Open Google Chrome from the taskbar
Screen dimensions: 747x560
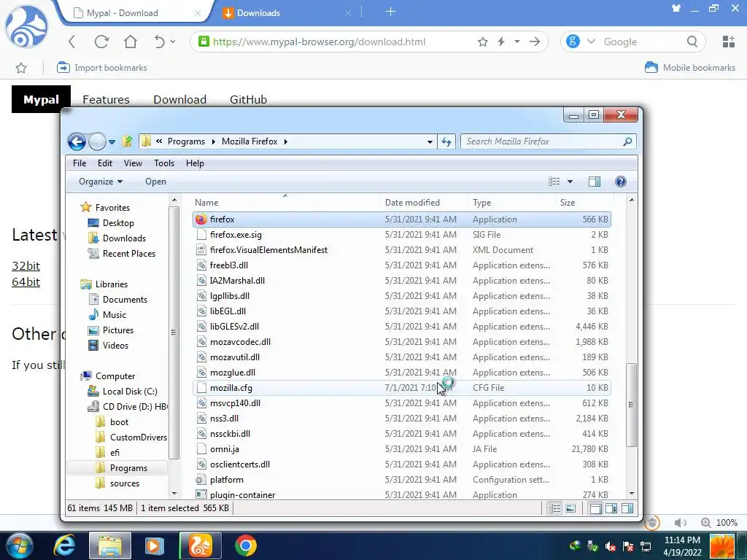(x=245, y=545)
